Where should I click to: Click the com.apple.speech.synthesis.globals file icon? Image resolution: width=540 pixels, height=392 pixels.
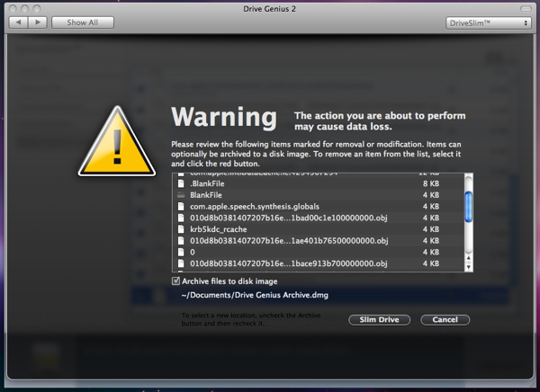click(x=181, y=207)
